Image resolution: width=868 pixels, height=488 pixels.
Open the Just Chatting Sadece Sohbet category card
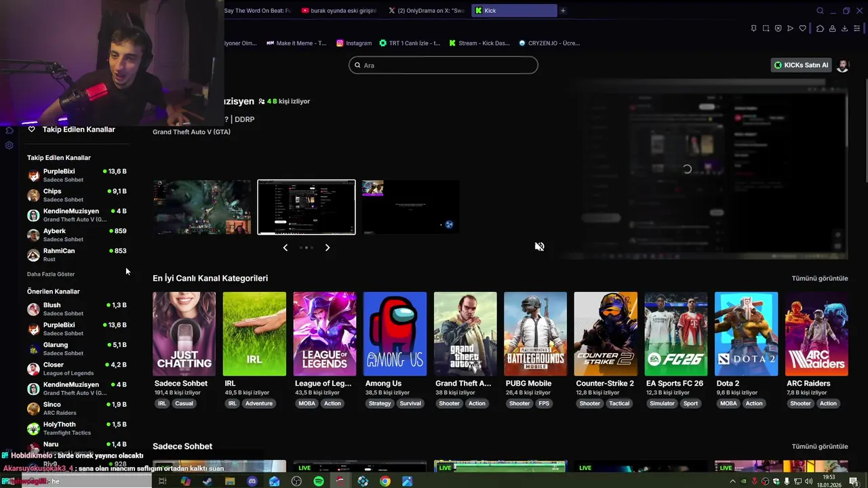tap(184, 334)
